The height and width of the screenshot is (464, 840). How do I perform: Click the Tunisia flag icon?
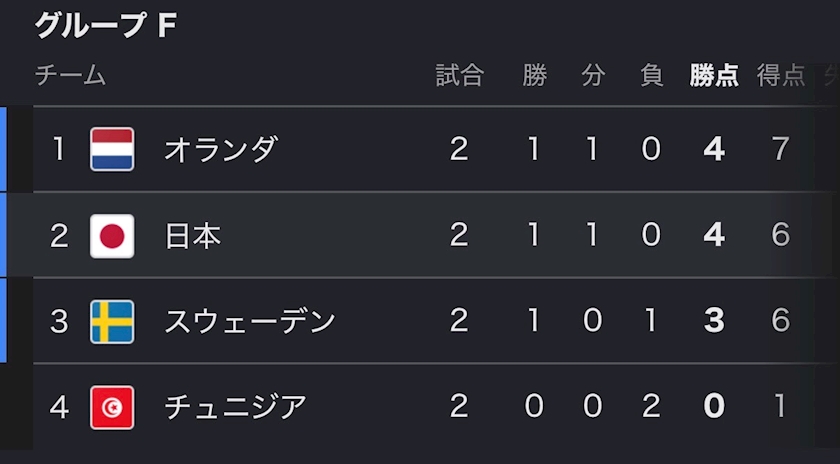click(112, 407)
